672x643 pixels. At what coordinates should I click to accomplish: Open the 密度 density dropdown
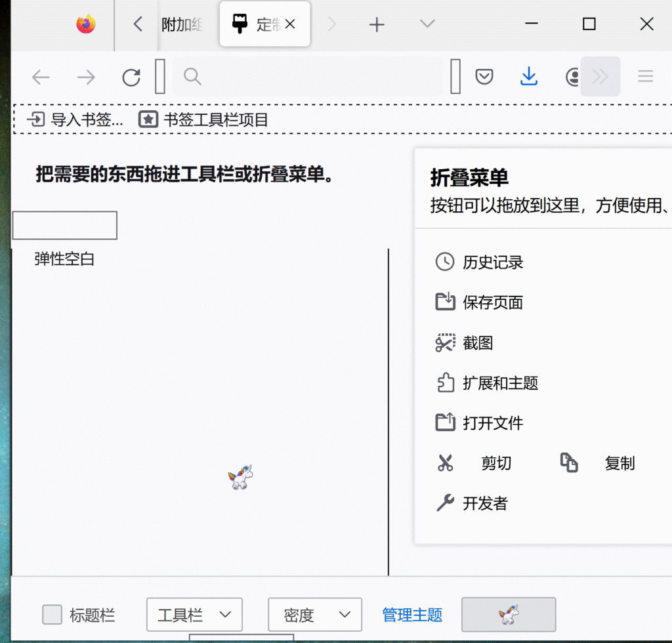[x=314, y=615]
